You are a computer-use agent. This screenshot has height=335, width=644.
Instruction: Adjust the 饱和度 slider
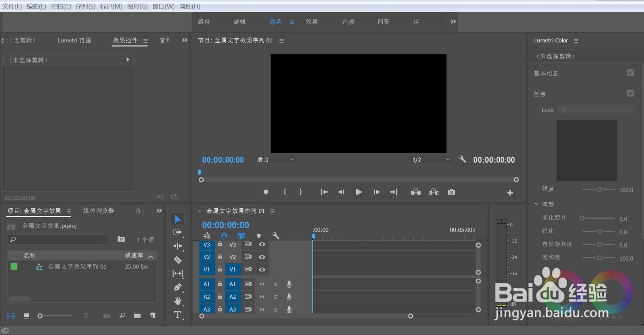pyautogui.click(x=599, y=258)
